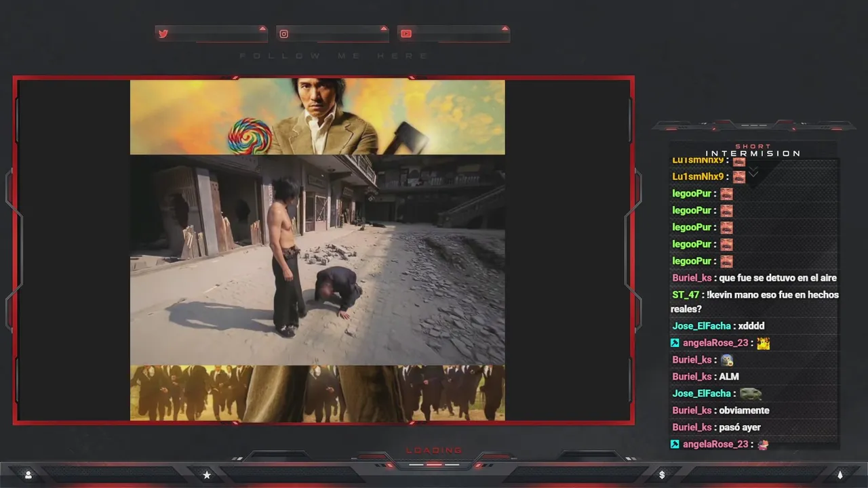Viewport: 868px width, 488px height.
Task: Click the flame-shaped icon at the bottom bar's right end
Action: tap(840, 475)
